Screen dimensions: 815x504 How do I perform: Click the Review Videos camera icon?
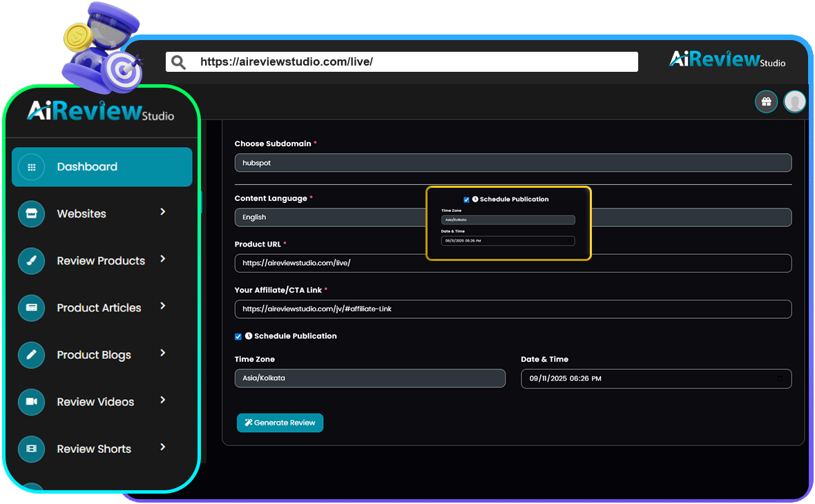coord(31,402)
